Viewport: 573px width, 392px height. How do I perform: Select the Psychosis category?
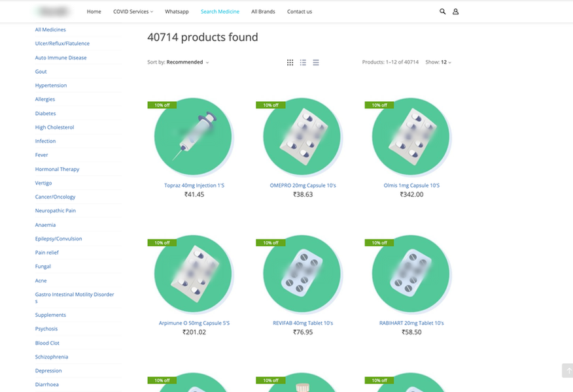(x=46, y=329)
